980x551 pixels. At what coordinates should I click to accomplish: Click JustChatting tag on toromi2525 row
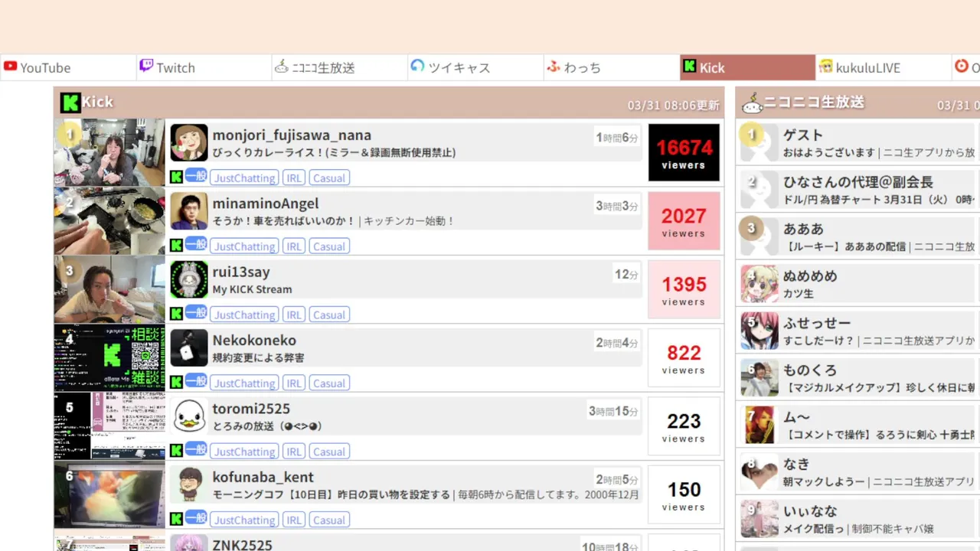pos(244,452)
